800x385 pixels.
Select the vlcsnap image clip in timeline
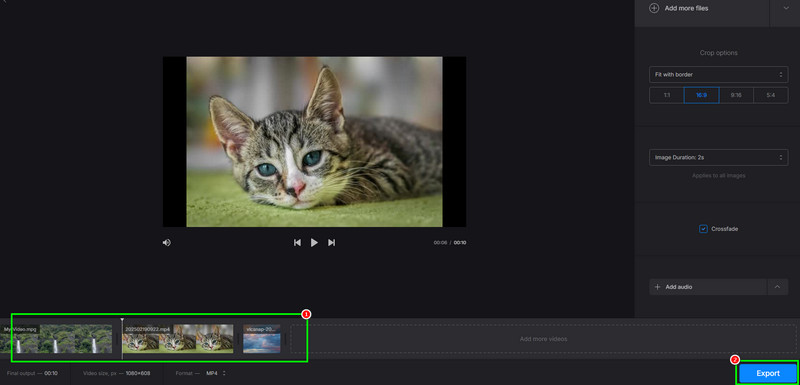[x=262, y=339]
